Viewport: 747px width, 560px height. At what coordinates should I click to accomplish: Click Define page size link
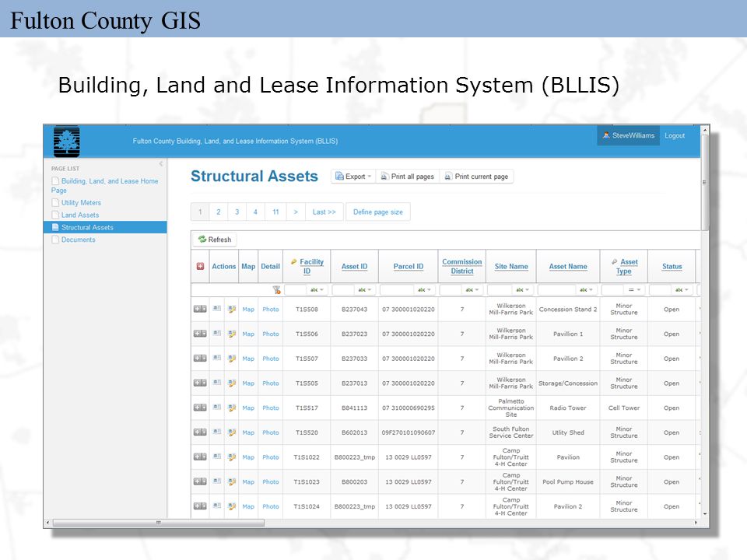[x=378, y=212]
